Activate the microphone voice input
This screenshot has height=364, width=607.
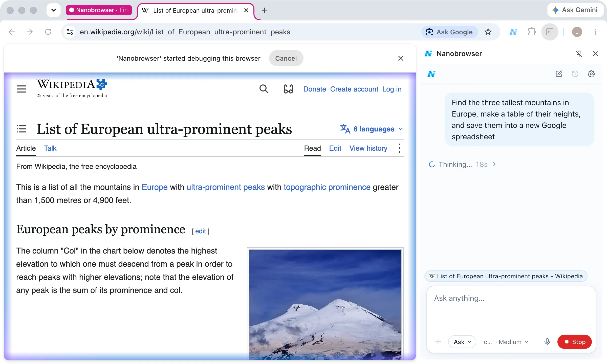547,342
